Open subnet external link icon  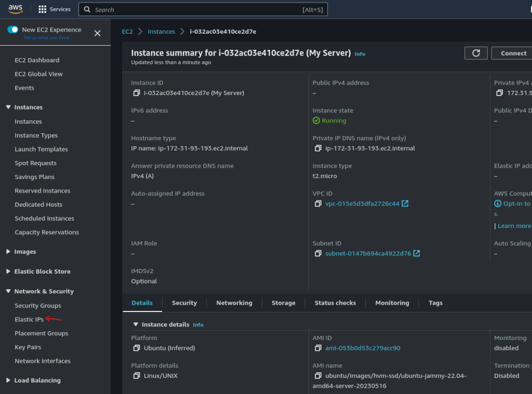pyautogui.click(x=416, y=253)
